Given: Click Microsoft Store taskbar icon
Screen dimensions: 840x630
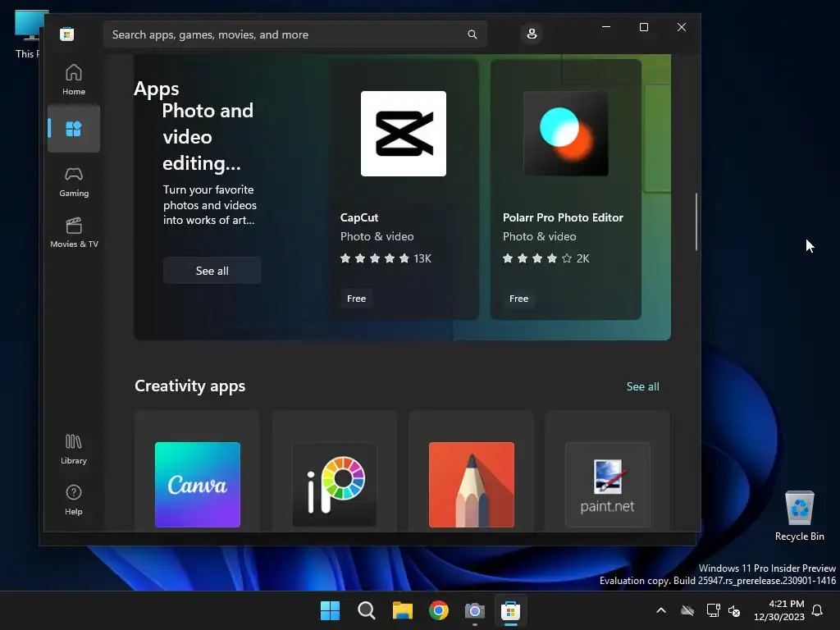Looking at the screenshot, I should point(510,610).
